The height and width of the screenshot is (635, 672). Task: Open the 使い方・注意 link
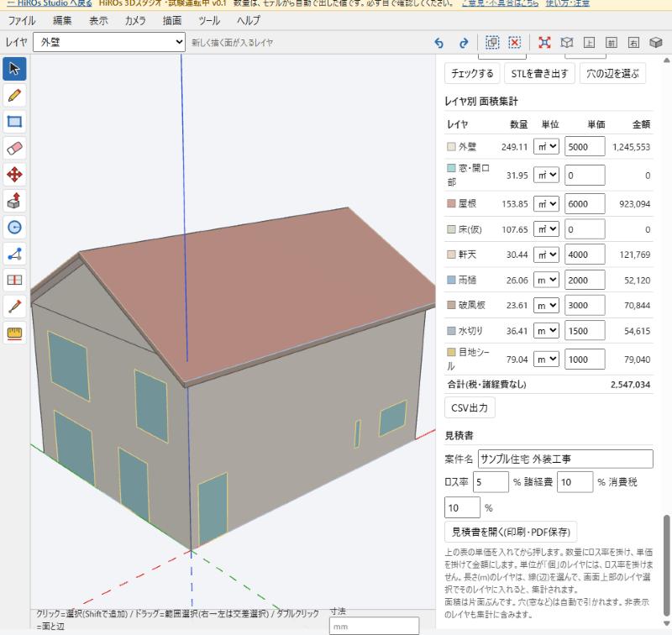tap(568, 3)
